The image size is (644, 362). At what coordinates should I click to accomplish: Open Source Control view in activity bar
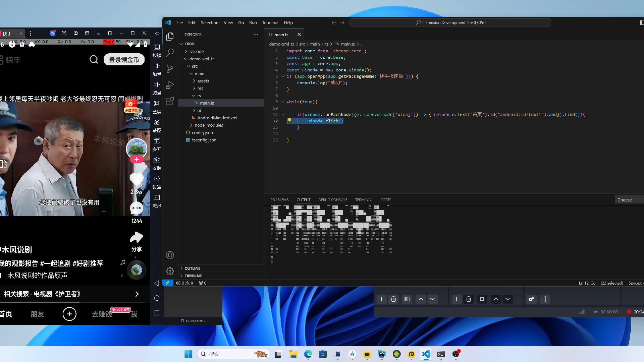coord(170,69)
